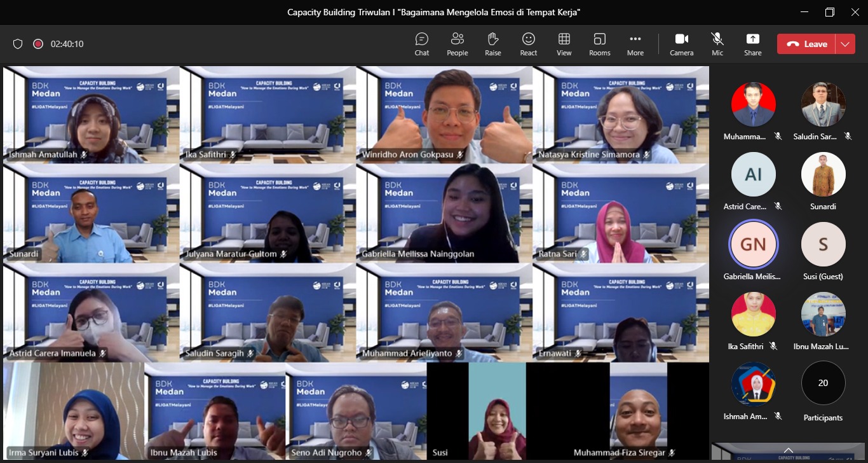Toggle the Camera on or off
The width and height of the screenshot is (868, 463).
tap(681, 44)
